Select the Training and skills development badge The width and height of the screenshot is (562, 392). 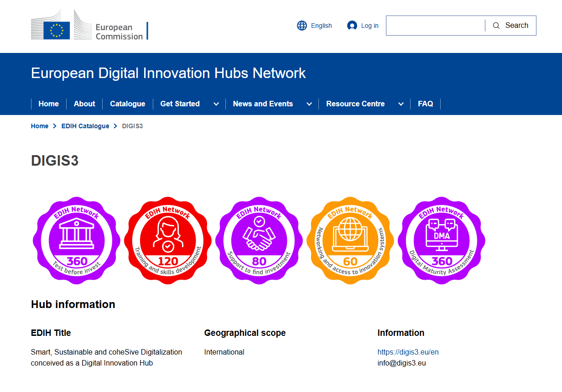pyautogui.click(x=168, y=240)
